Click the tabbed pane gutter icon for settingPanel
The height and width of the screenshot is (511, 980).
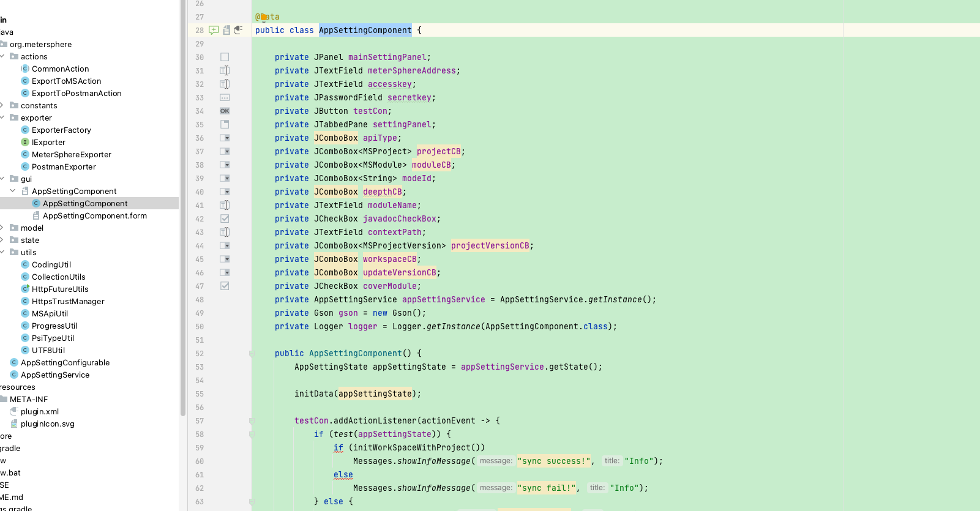(x=225, y=124)
